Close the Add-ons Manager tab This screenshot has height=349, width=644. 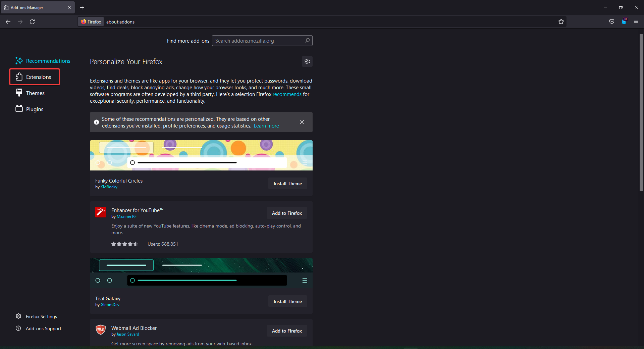click(x=69, y=7)
